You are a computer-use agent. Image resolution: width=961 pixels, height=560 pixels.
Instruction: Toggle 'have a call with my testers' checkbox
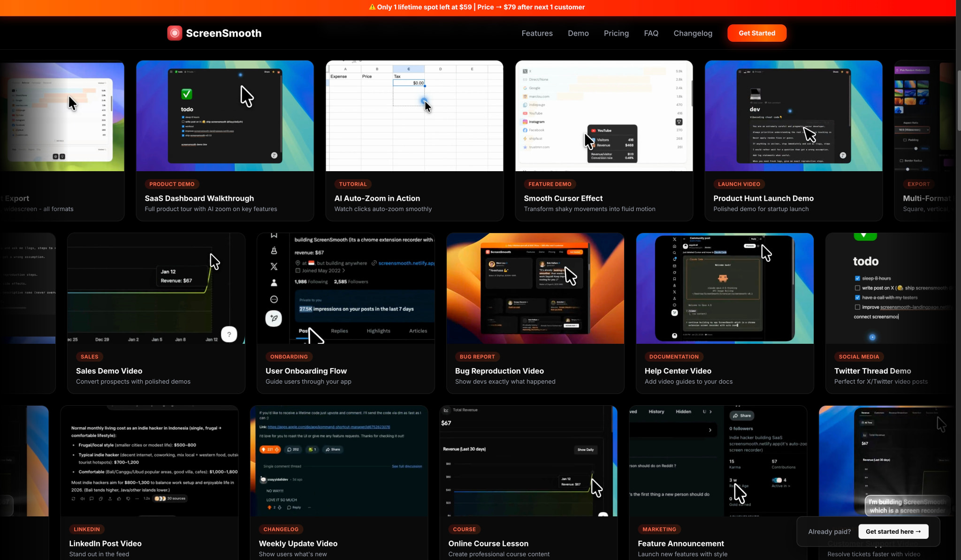pos(858,297)
